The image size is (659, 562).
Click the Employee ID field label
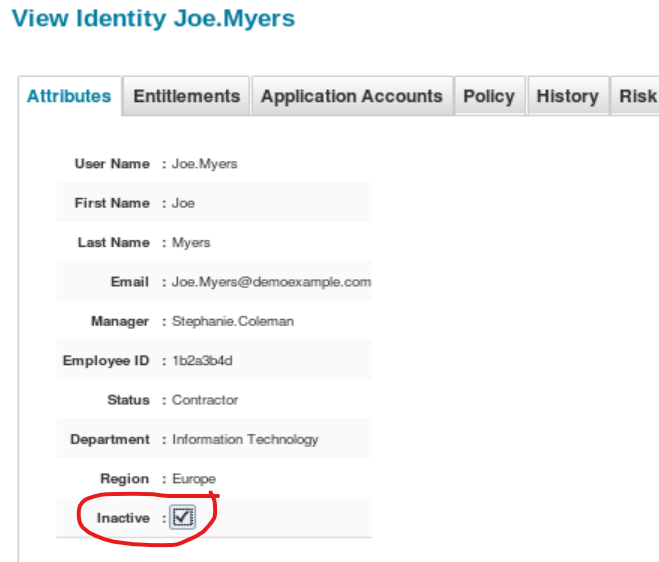(x=106, y=361)
